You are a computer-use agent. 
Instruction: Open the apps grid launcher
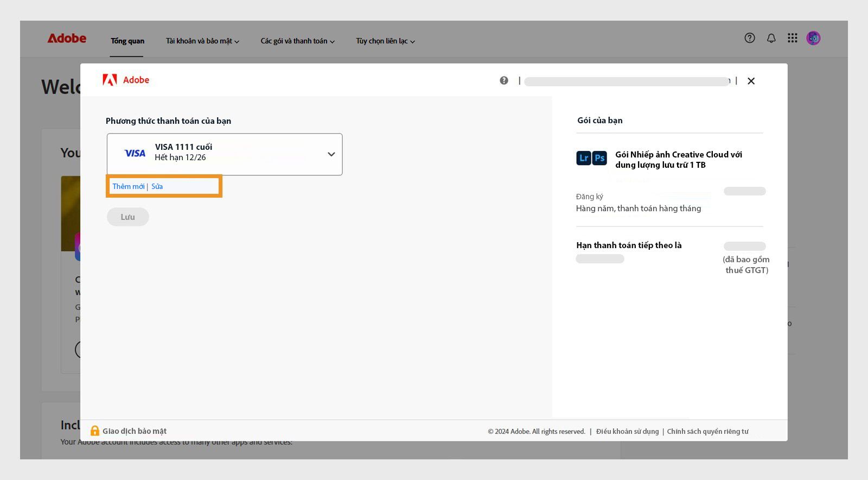click(793, 38)
